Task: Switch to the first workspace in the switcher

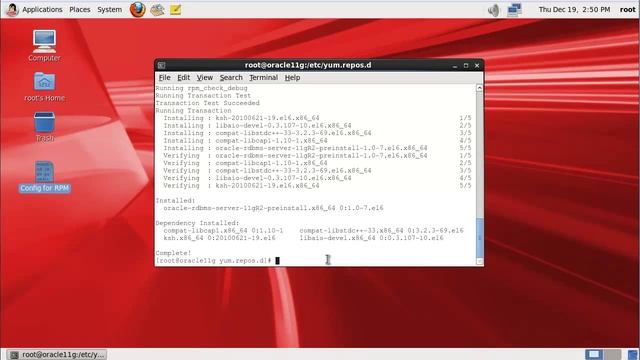Action: point(594,354)
